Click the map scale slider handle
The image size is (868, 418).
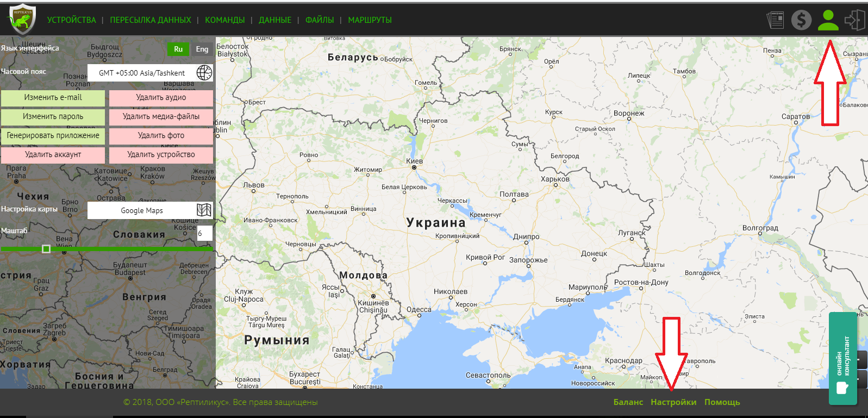click(46, 249)
